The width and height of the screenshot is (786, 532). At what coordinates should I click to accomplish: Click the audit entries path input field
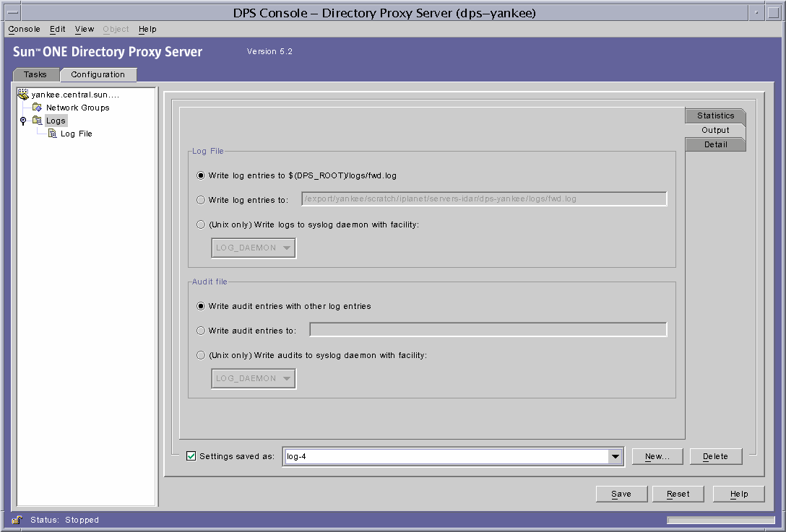488,330
